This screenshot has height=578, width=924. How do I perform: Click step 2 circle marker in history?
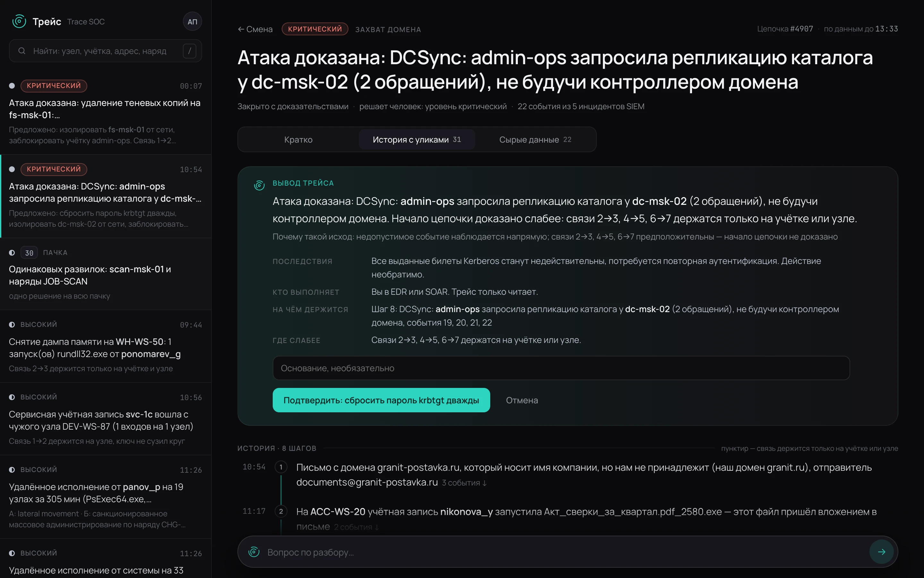click(x=281, y=511)
